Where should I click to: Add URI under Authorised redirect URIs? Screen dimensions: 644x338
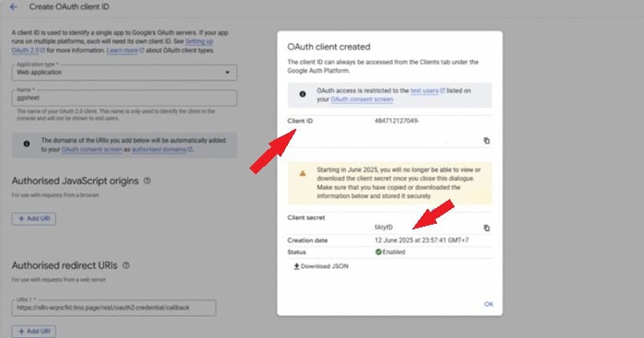(34, 331)
